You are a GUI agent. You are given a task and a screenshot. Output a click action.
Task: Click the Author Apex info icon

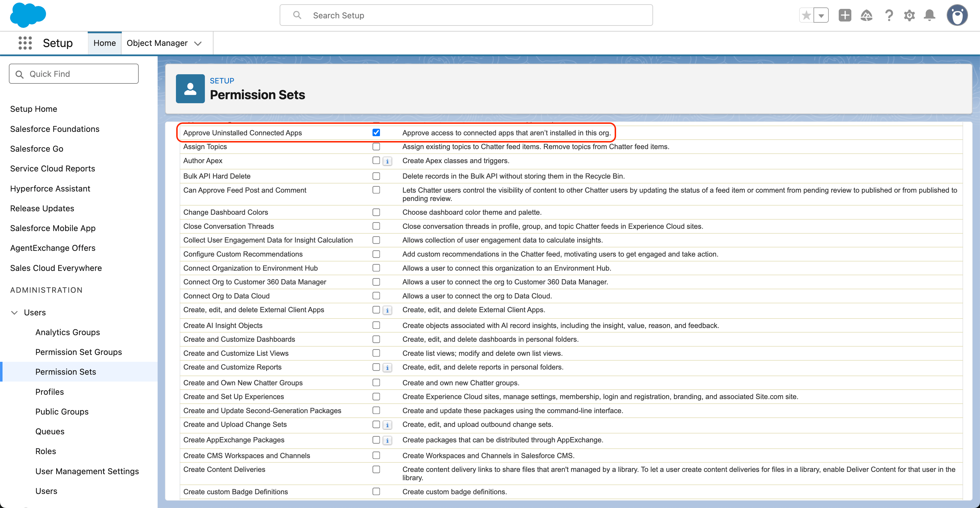tap(387, 161)
